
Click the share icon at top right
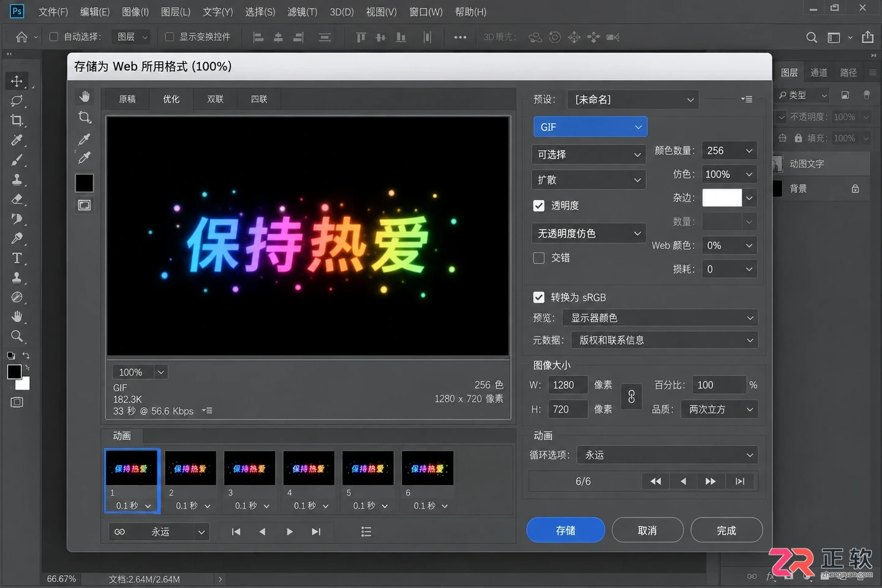point(868,37)
